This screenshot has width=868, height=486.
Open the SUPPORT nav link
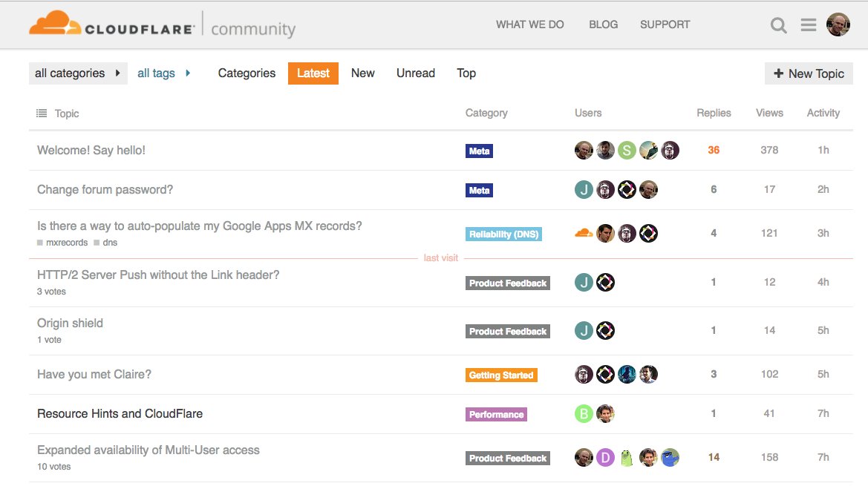click(x=665, y=24)
